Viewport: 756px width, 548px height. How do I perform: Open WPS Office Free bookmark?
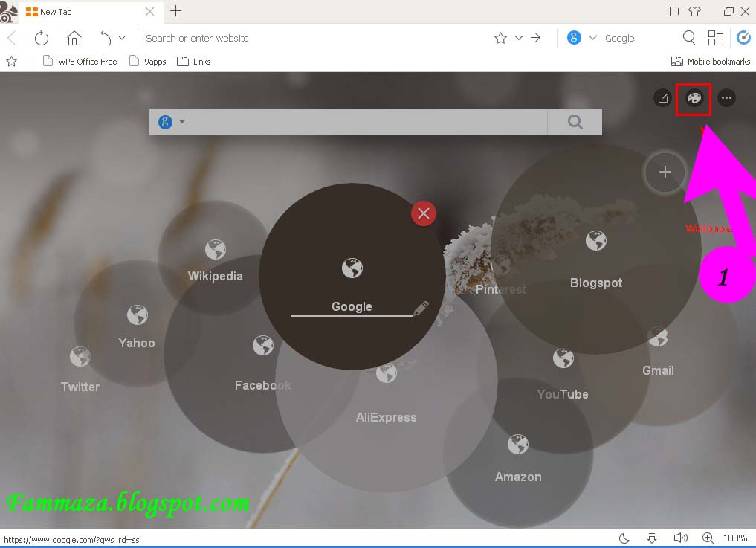(80, 61)
